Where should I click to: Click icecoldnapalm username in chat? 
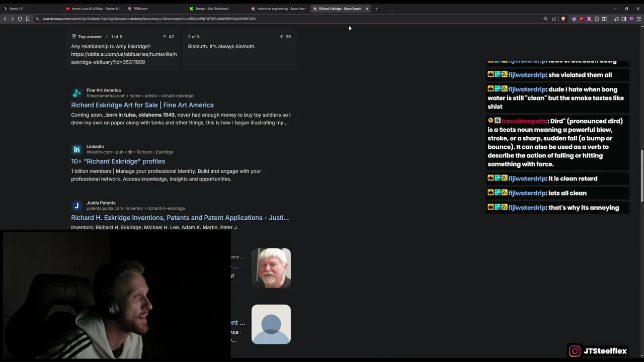coord(524,121)
